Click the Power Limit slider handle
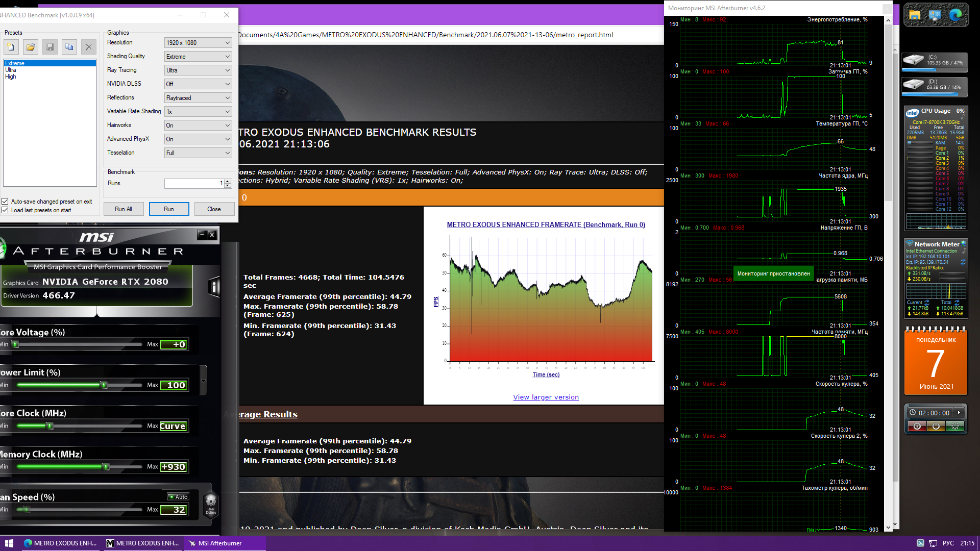The image size is (980, 551). (x=104, y=385)
